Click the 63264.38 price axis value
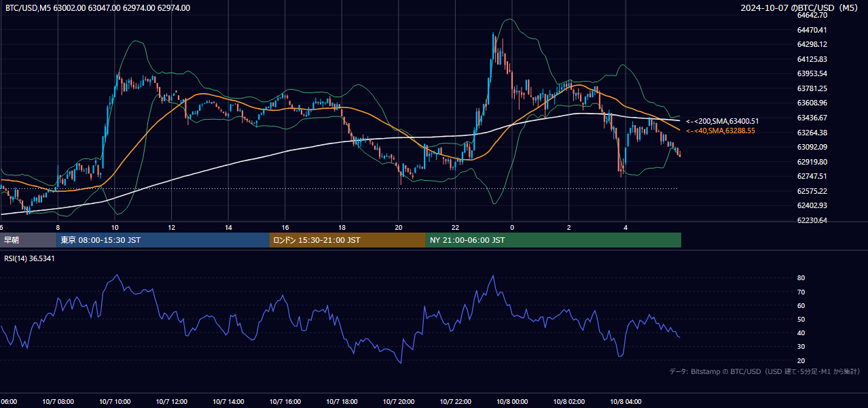The height and width of the screenshot is (408, 868). point(812,133)
